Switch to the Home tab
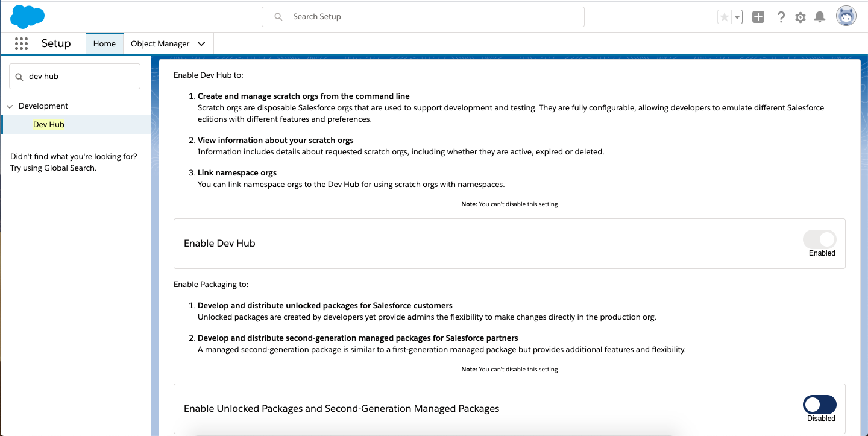 tap(104, 43)
